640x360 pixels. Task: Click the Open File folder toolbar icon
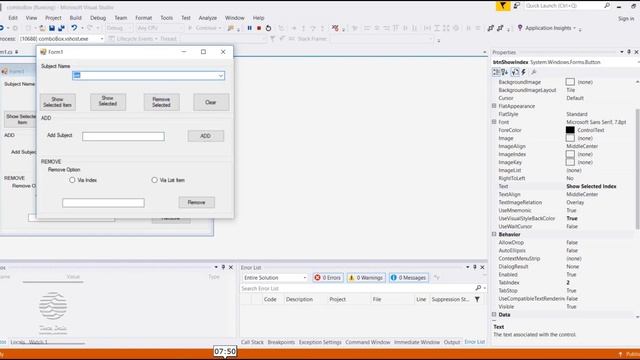pos(42,28)
